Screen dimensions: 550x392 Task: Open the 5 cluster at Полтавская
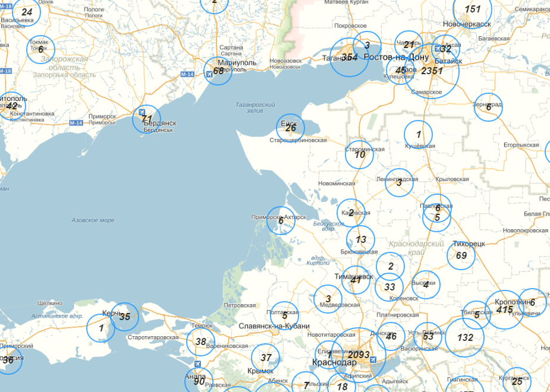(x=284, y=315)
